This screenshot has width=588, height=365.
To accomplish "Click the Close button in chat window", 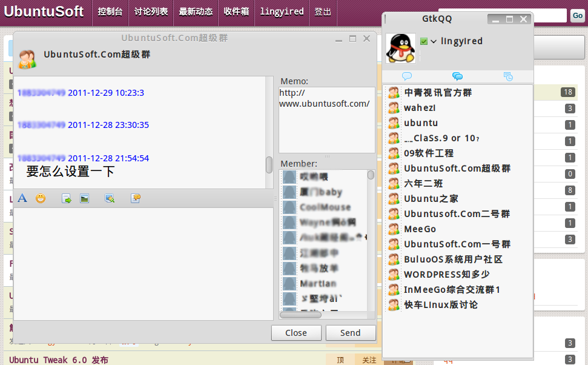I will click(296, 333).
